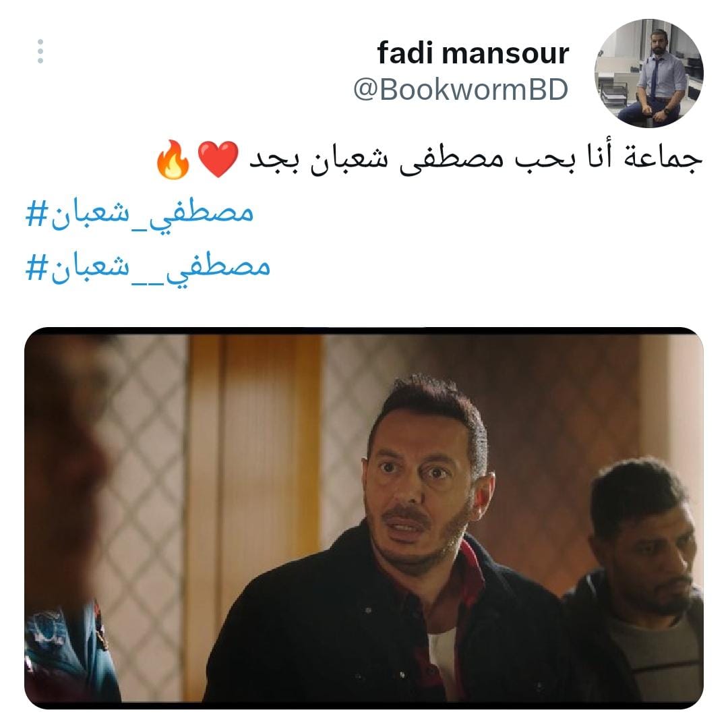The height and width of the screenshot is (725, 728).
Task: Click the red heart emoji
Action: tap(218, 159)
